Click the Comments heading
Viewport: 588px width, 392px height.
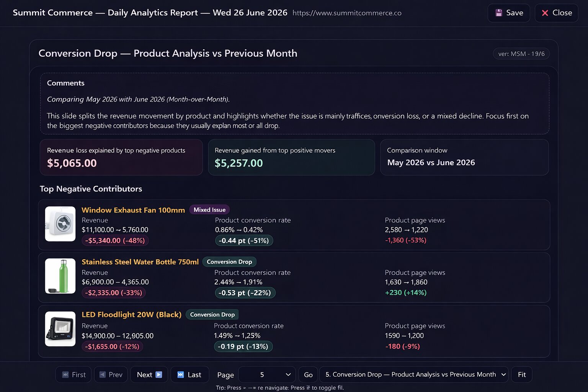(x=66, y=83)
